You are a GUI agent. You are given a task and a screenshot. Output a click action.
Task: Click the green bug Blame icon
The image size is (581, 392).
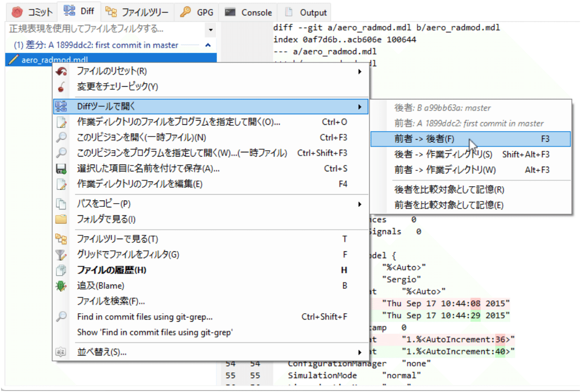coord(61,286)
